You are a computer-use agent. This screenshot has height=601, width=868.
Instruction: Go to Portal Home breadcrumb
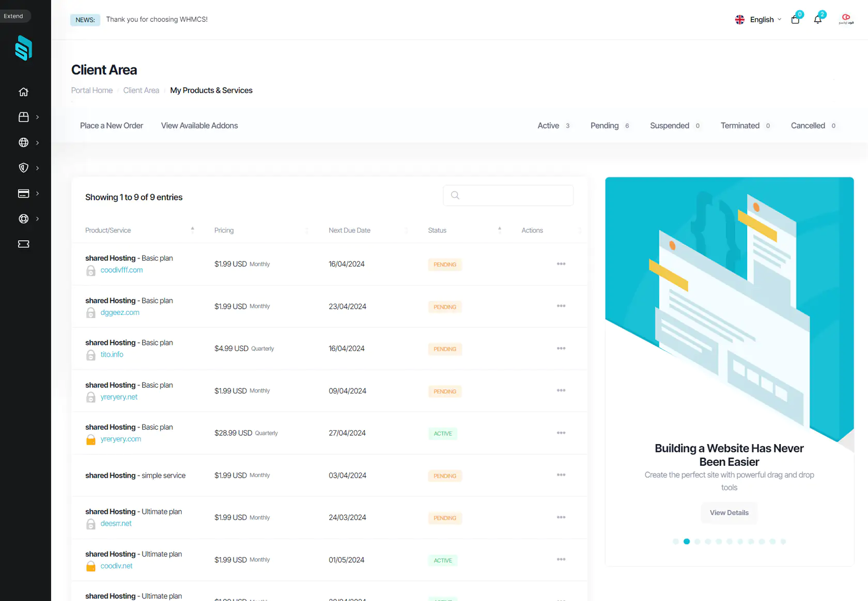click(x=92, y=90)
